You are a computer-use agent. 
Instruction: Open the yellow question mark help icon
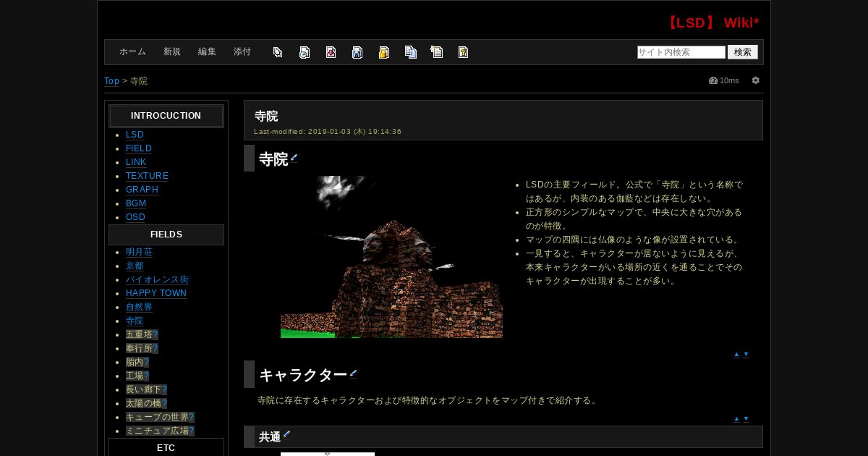pos(463,52)
